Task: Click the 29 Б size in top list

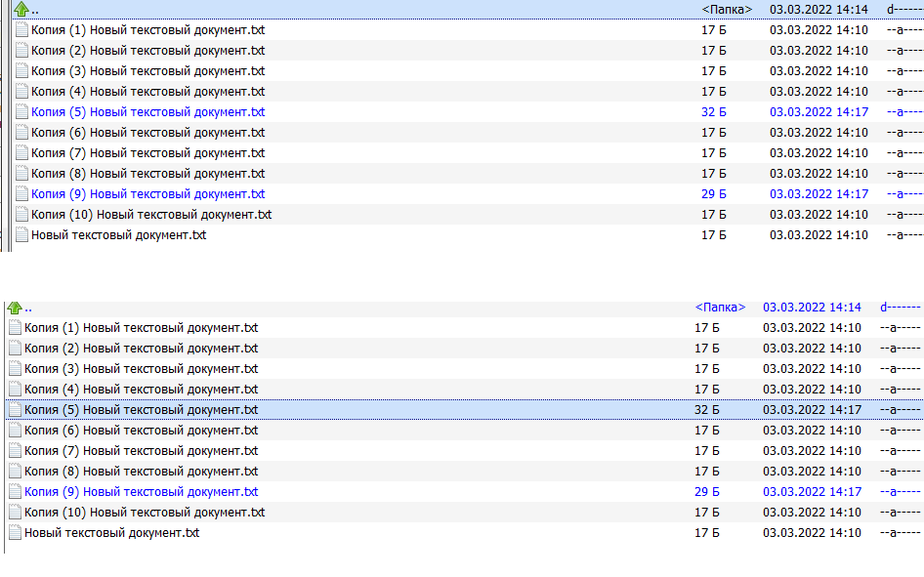Action: [714, 194]
